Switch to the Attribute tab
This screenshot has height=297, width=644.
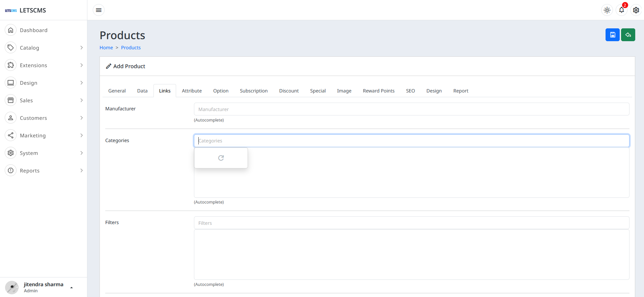click(192, 91)
